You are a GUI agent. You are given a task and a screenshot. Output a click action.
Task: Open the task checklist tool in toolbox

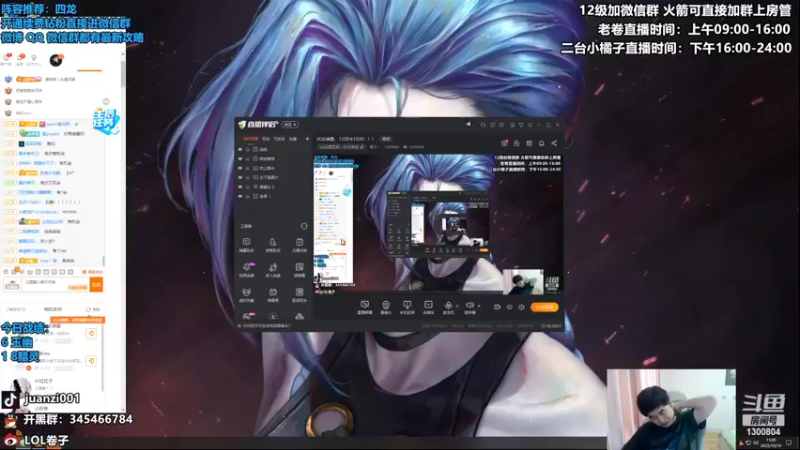tap(299, 242)
